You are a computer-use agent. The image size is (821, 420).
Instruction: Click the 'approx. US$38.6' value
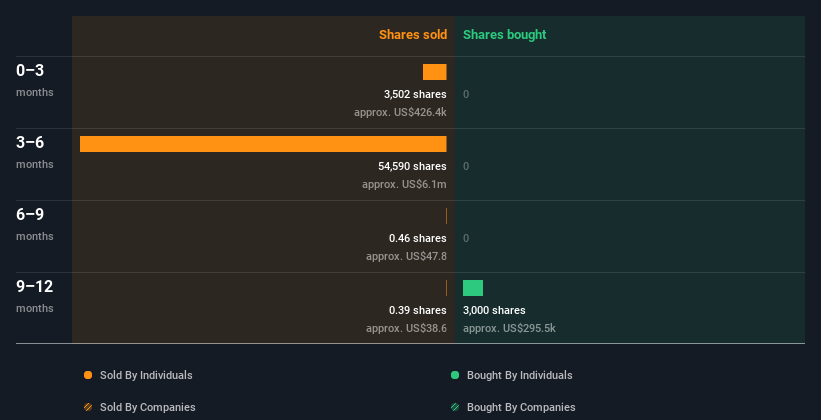click(406, 328)
